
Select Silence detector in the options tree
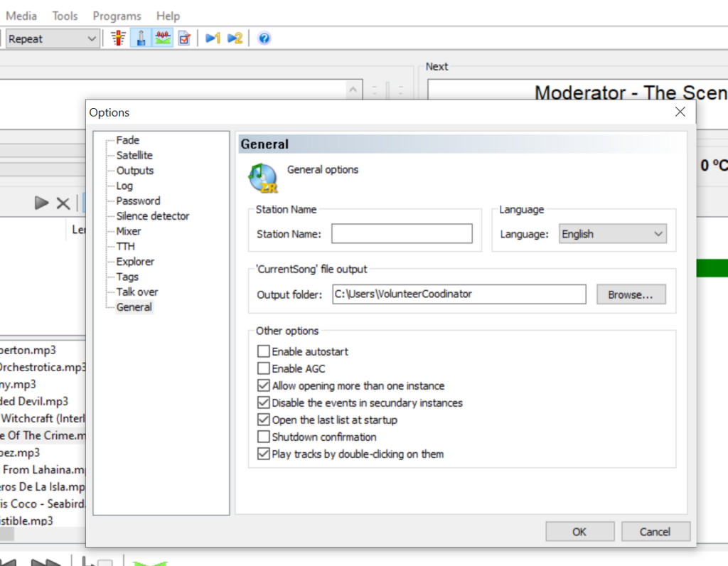point(153,216)
